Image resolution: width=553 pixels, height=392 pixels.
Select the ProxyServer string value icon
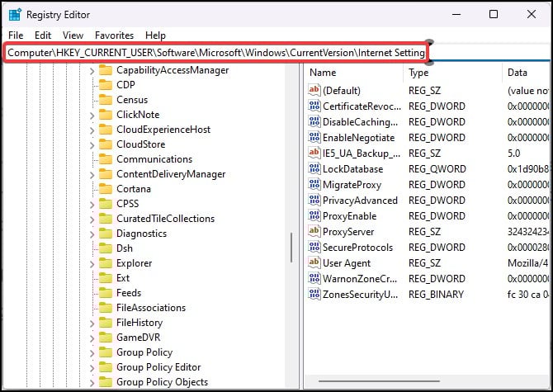pyautogui.click(x=314, y=231)
